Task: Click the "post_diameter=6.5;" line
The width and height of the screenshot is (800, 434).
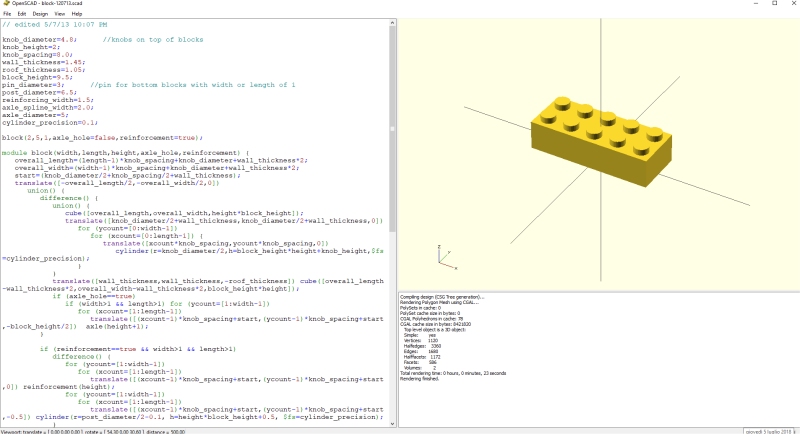Action: click(x=39, y=92)
